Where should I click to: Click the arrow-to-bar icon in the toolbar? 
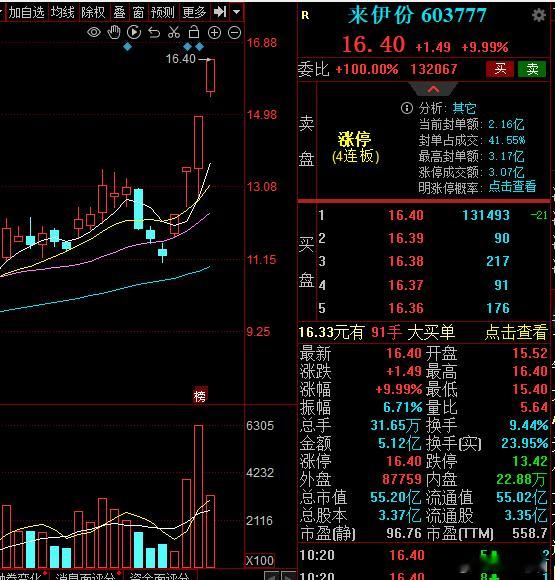click(x=220, y=12)
